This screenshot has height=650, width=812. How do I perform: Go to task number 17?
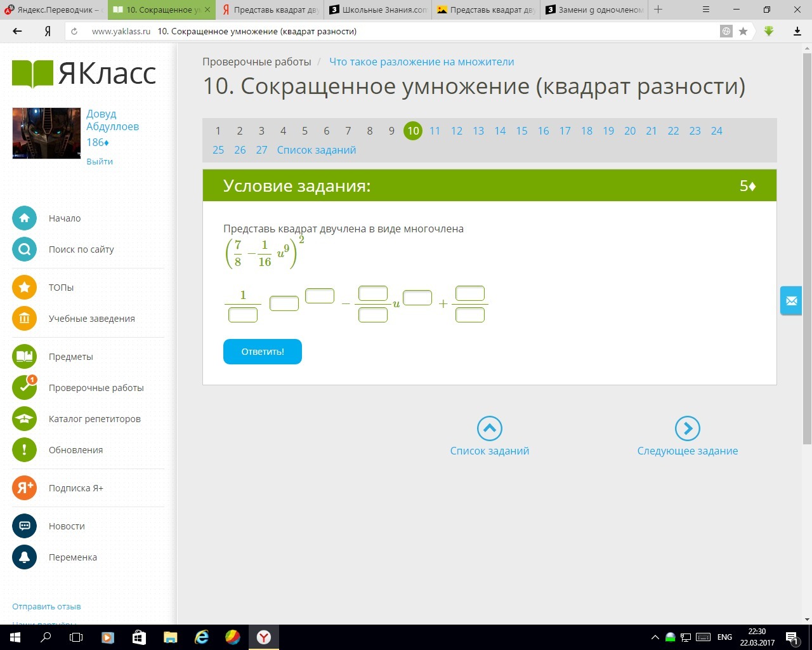[565, 131]
